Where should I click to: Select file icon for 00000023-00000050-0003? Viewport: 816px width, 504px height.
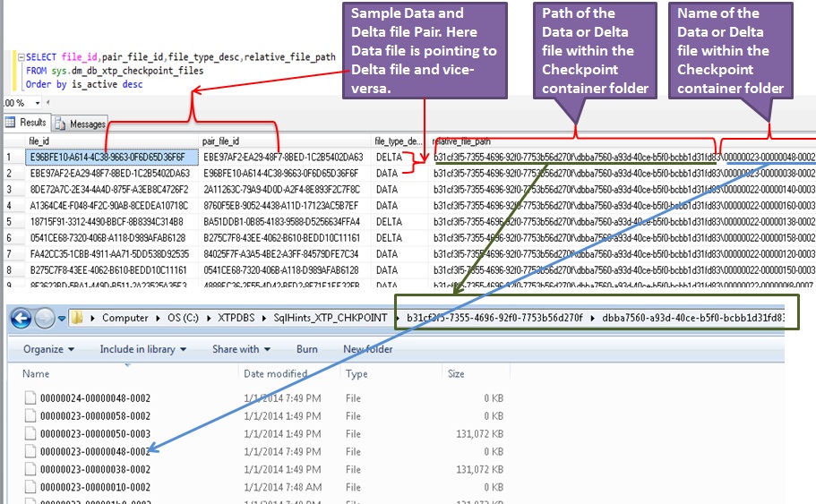29,433
